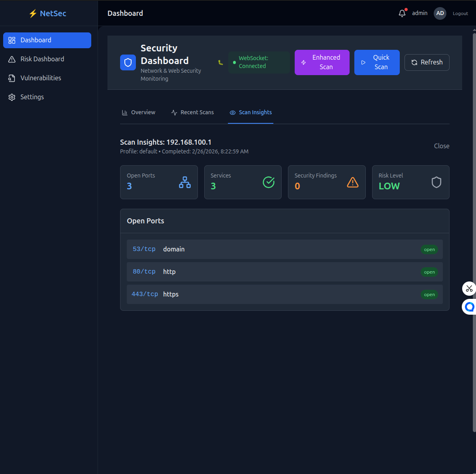This screenshot has width=476, height=474.
Task: Go to Risk Dashboard in sidebar
Action: pos(47,59)
